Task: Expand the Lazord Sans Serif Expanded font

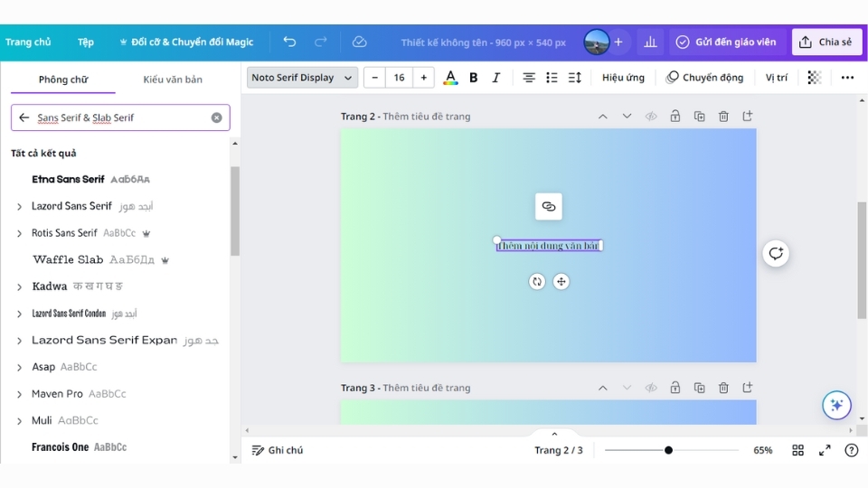Action: point(19,341)
